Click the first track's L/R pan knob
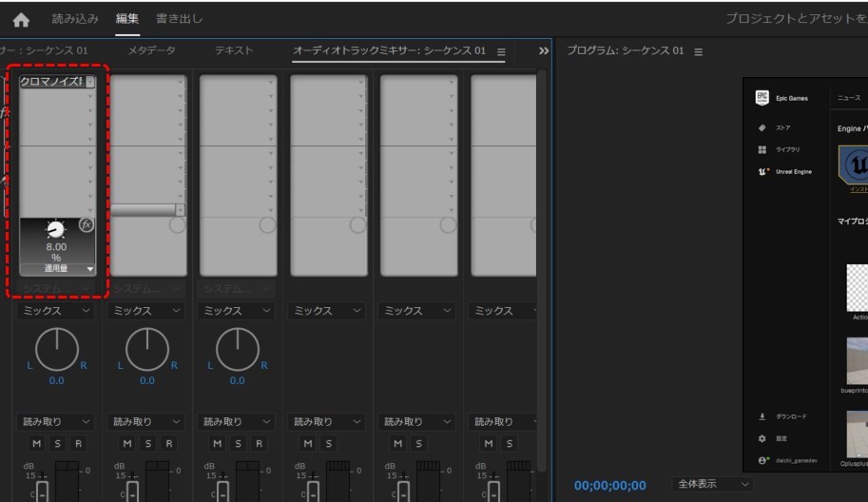Viewport: 868px width, 502px height. point(57,349)
